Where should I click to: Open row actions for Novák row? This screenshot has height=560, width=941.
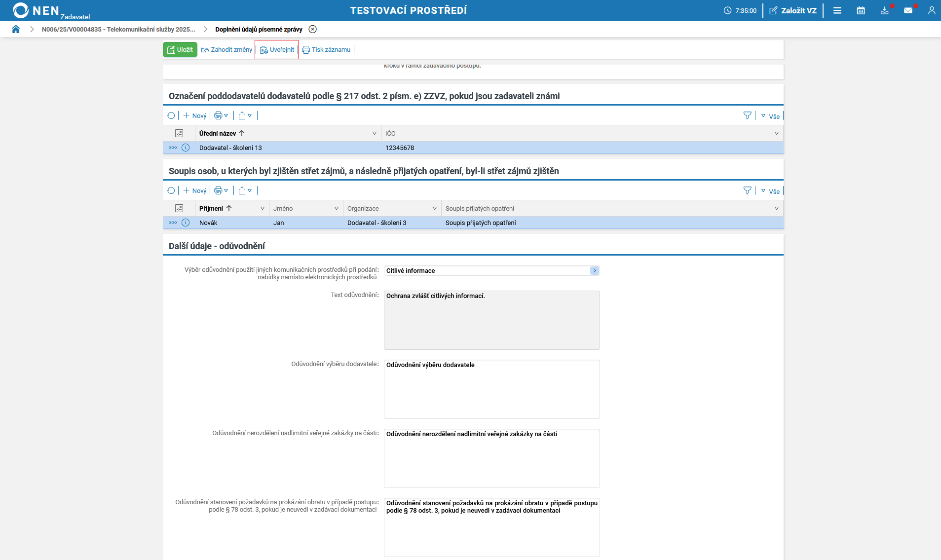[173, 223]
